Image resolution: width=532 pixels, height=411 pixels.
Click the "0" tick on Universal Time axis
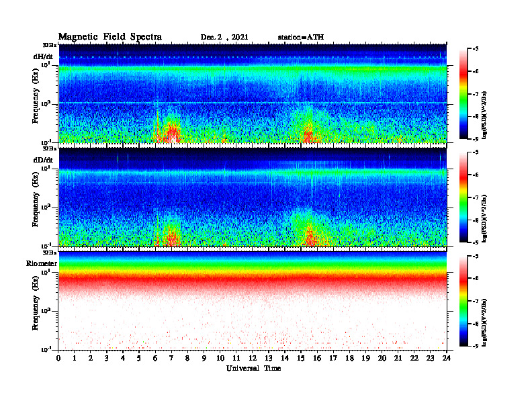tap(58, 358)
